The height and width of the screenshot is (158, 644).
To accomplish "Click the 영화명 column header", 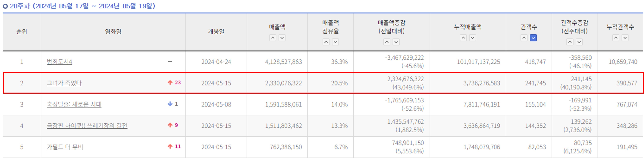I will (x=113, y=32).
